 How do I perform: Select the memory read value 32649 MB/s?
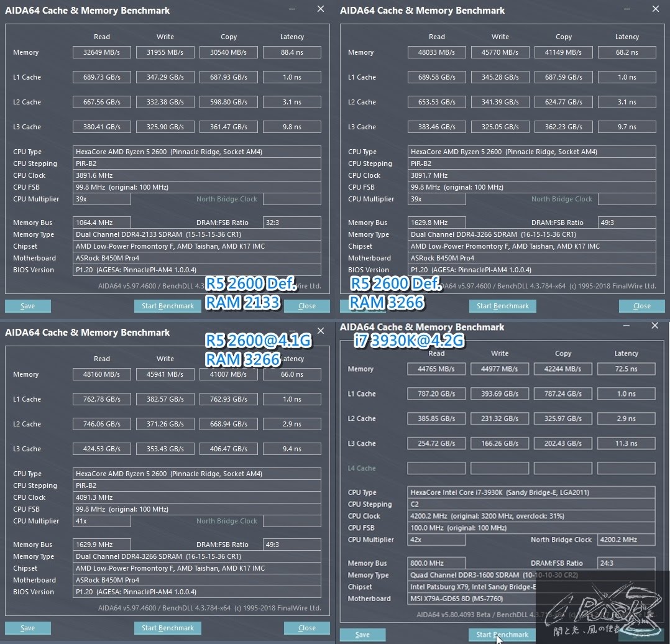point(102,52)
